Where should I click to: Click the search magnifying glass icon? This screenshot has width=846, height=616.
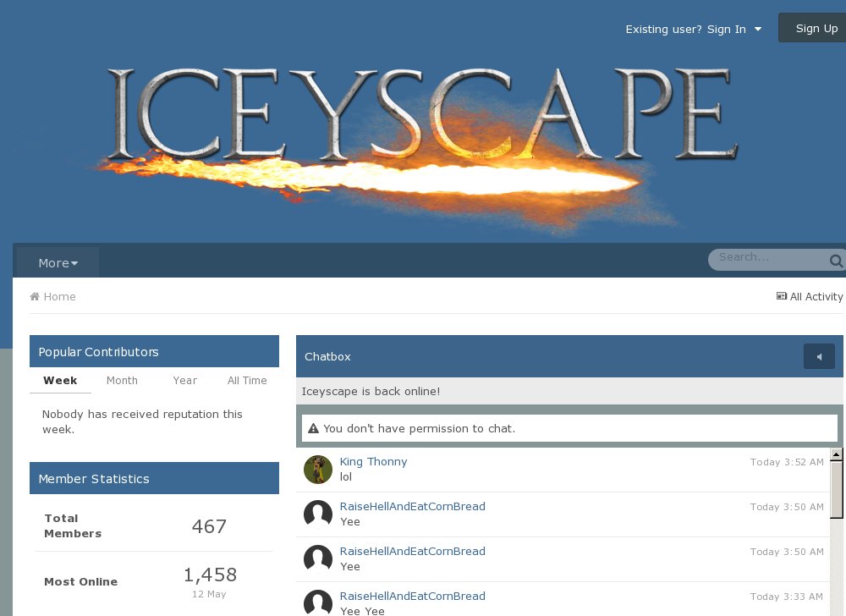coord(835,261)
